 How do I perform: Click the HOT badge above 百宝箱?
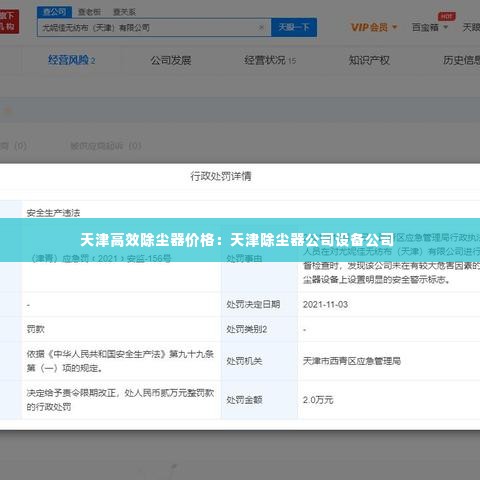[x=447, y=16]
